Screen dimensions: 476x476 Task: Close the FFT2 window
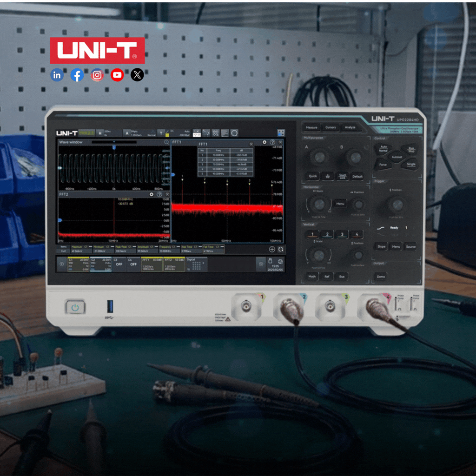point(167,194)
